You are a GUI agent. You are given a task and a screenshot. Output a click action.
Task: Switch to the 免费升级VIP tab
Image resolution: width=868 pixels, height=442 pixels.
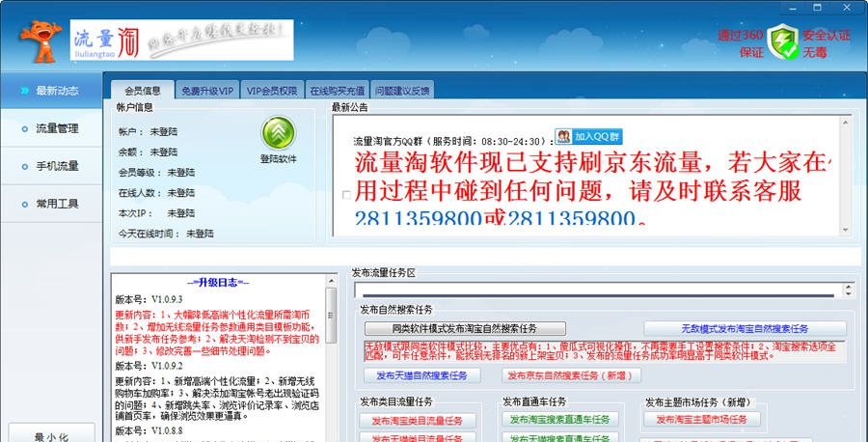[x=207, y=91]
